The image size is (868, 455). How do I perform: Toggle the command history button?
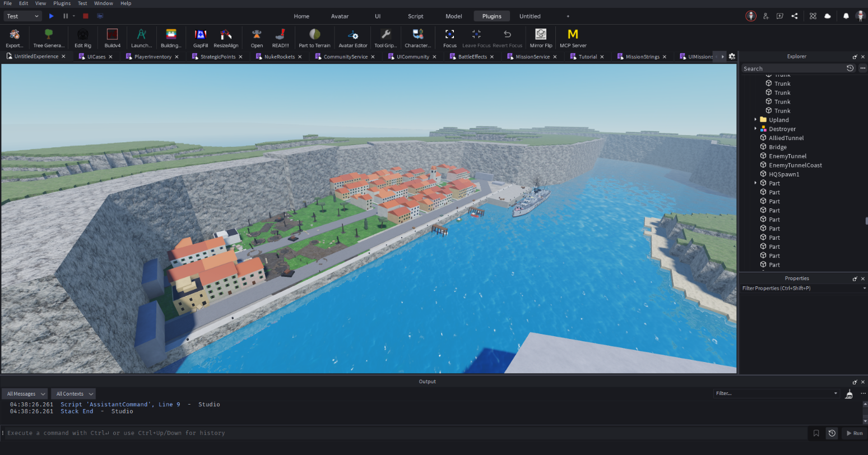[832, 433]
